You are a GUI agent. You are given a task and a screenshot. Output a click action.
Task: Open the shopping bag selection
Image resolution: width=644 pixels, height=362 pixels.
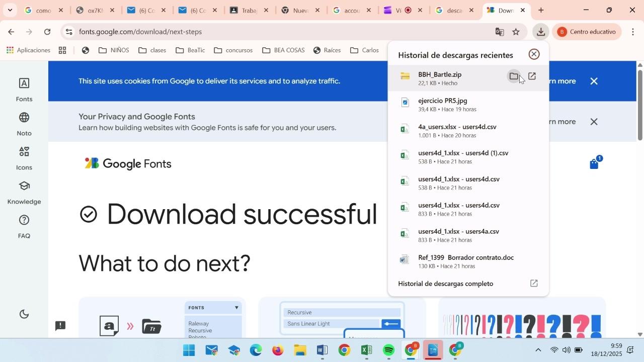pyautogui.click(x=594, y=164)
